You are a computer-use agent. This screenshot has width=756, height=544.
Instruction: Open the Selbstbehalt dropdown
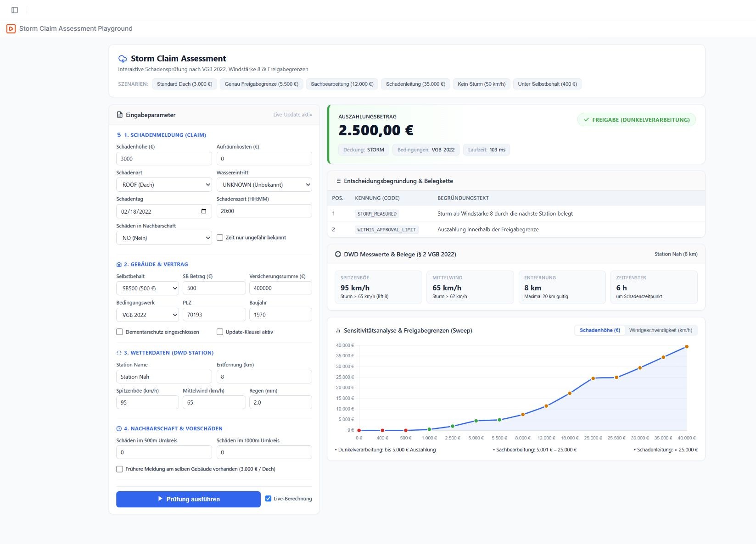point(147,289)
